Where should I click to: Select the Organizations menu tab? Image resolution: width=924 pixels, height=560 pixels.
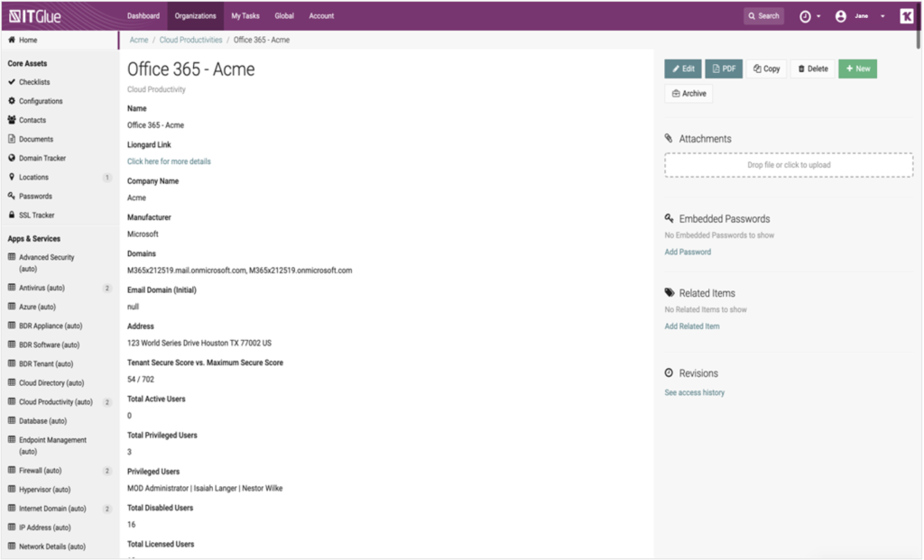pos(195,16)
